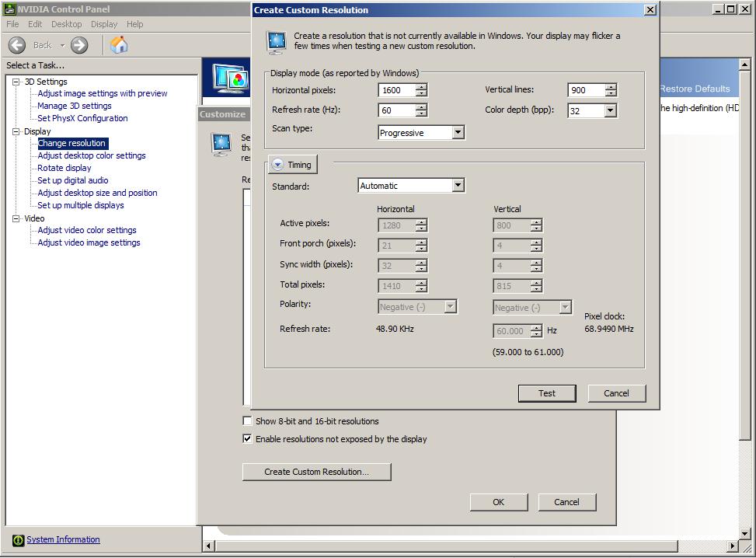Click the Test button
The width and height of the screenshot is (756, 558).
(546, 393)
